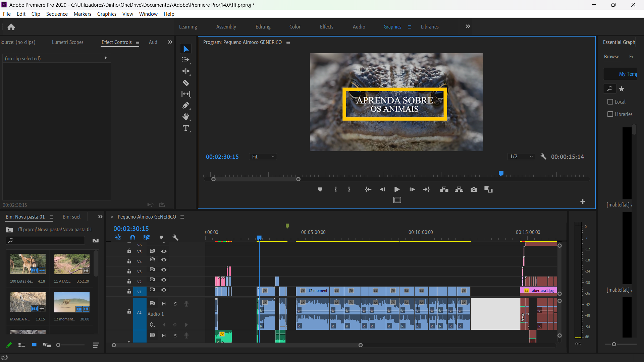Switch to the Lumetri Scopes tab
This screenshot has width=644, height=362.
tap(67, 42)
